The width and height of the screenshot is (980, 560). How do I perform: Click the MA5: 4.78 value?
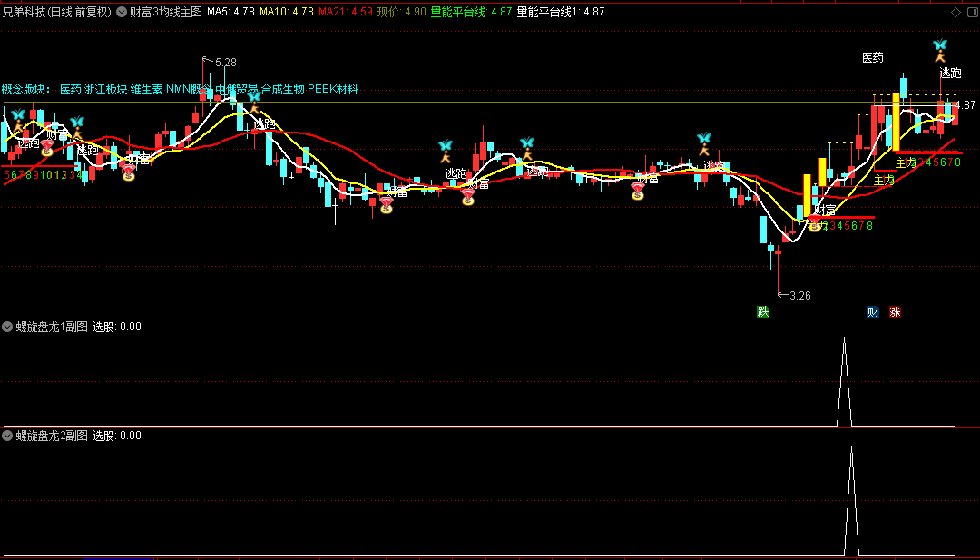coord(230,12)
